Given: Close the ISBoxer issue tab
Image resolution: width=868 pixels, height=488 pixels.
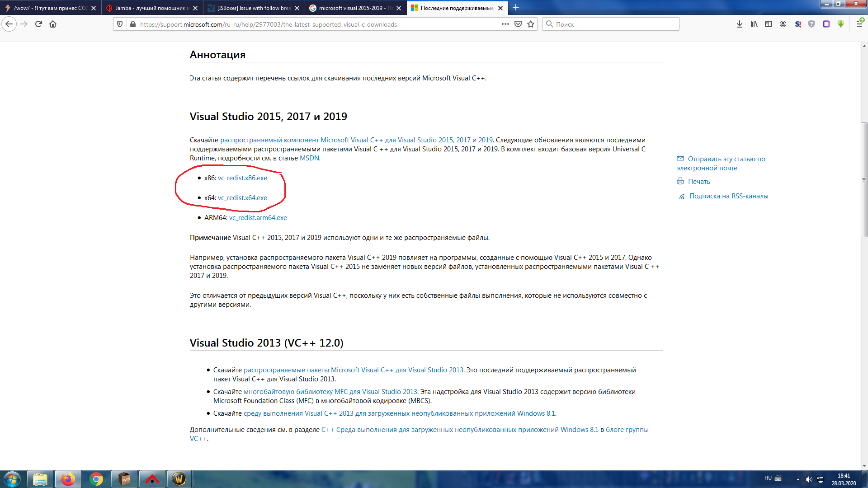Looking at the screenshot, I should point(297,8).
